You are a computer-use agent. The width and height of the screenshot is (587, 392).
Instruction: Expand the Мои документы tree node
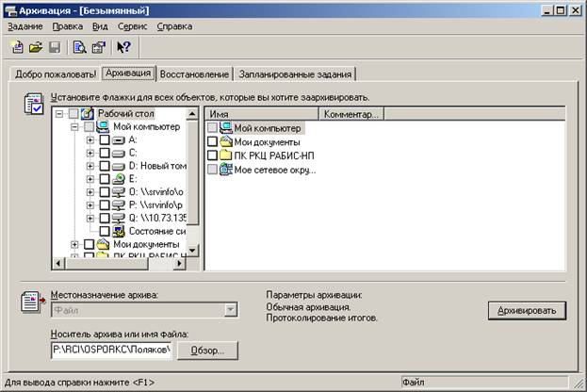(74, 244)
